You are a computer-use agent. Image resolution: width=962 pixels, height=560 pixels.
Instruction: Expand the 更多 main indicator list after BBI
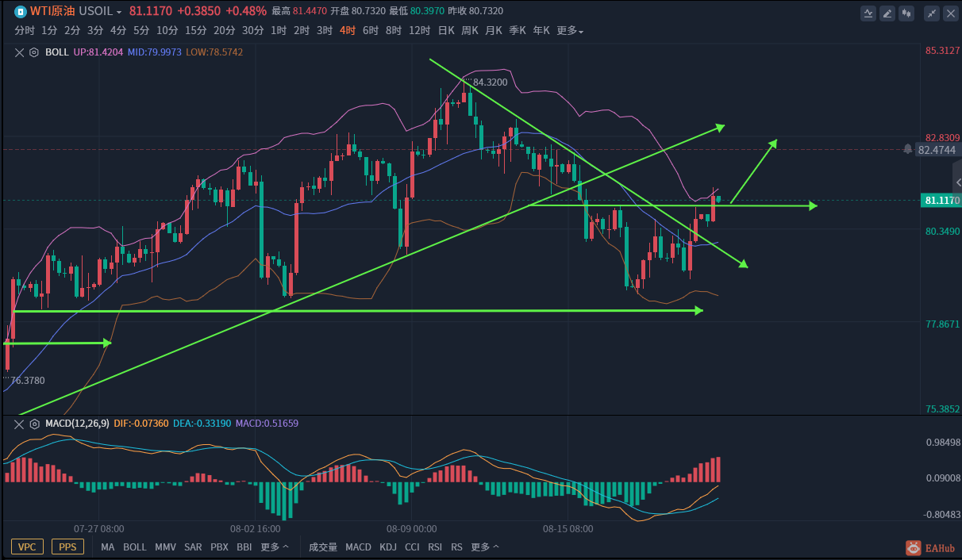274,547
